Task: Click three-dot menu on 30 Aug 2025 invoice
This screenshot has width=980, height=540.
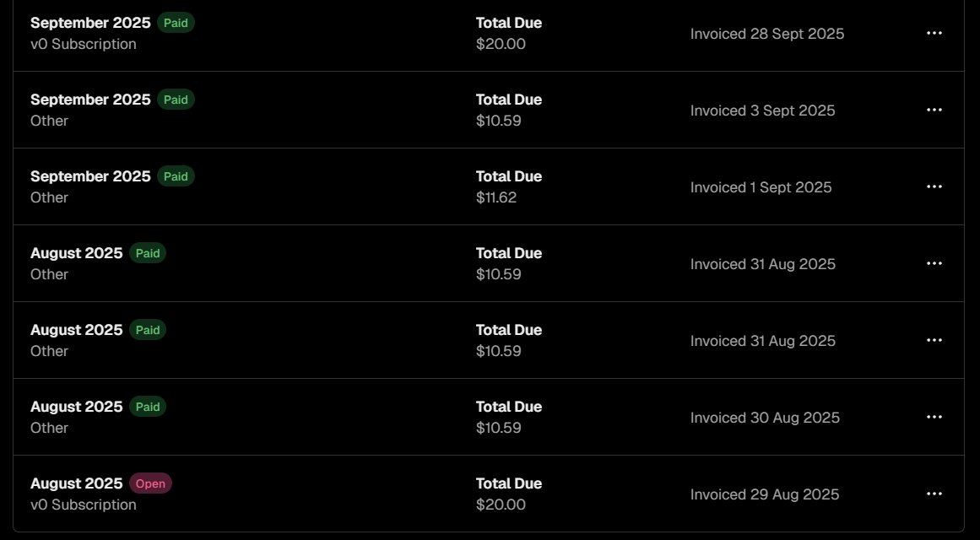Action: click(x=934, y=417)
